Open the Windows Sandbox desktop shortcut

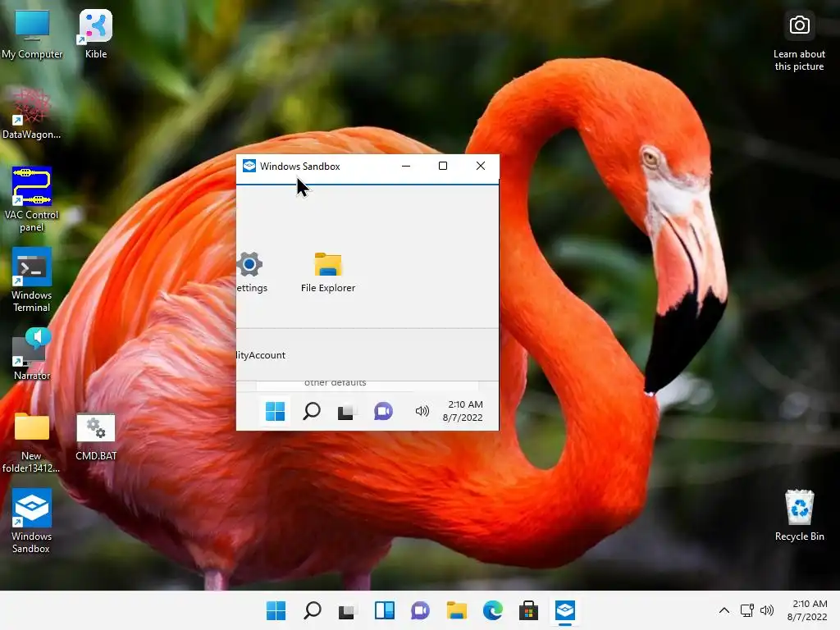pyautogui.click(x=32, y=521)
